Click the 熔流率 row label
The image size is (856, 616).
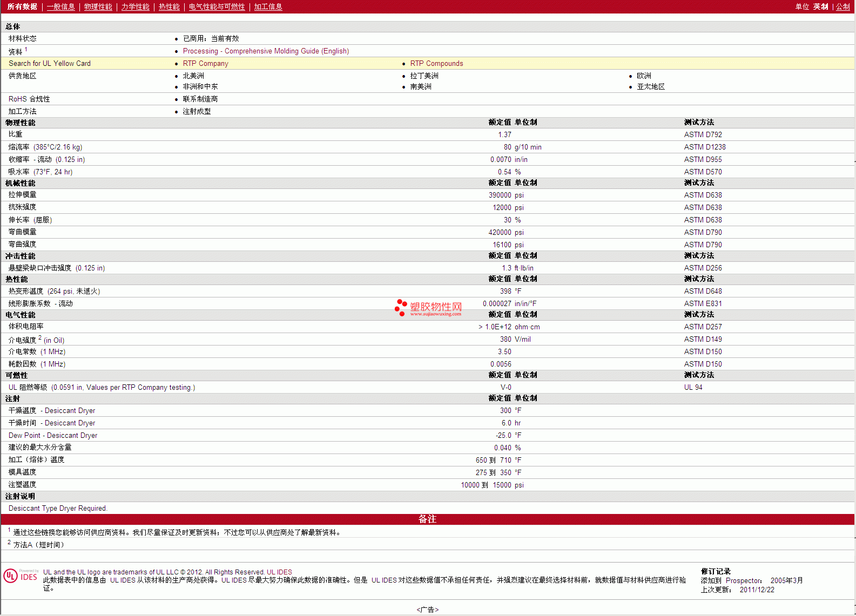point(45,147)
